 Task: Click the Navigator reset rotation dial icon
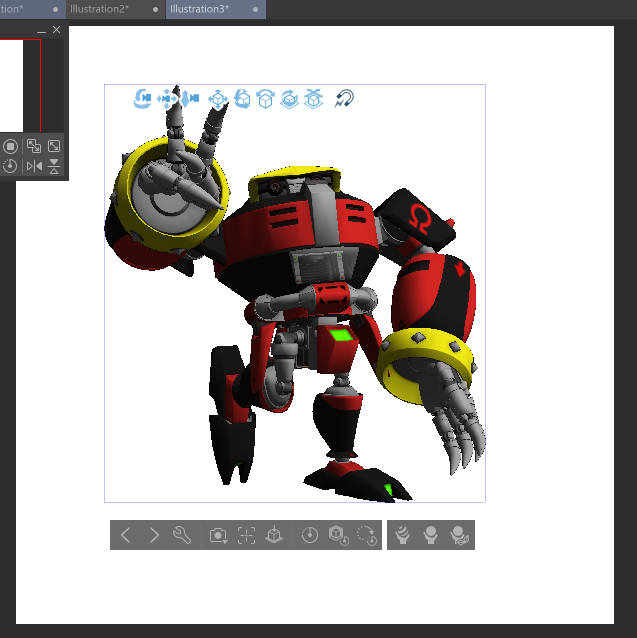[10, 166]
